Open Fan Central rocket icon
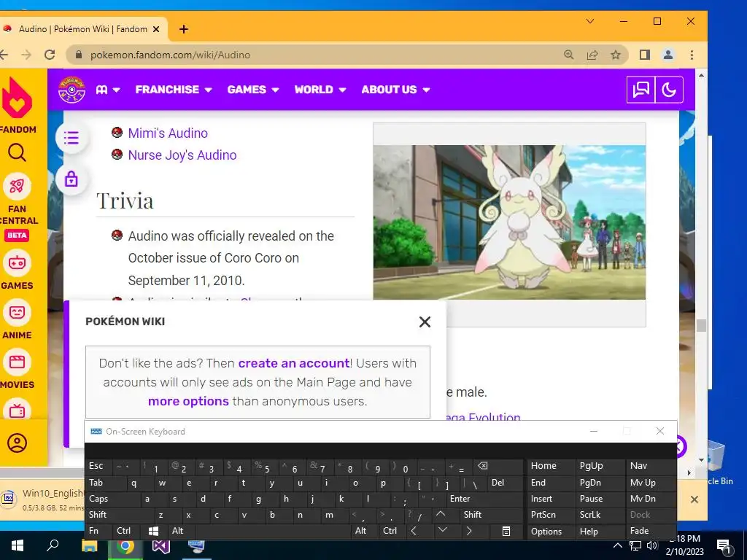The width and height of the screenshot is (747, 560). [18, 186]
